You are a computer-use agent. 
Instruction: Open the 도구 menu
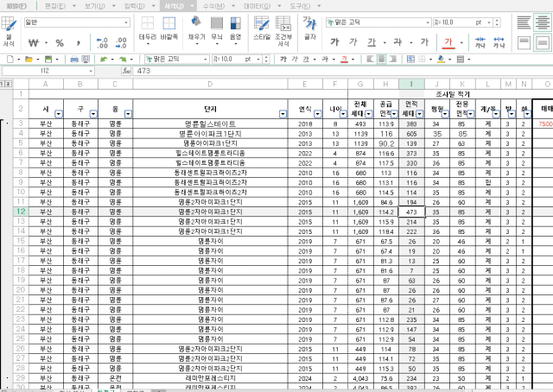click(x=300, y=6)
